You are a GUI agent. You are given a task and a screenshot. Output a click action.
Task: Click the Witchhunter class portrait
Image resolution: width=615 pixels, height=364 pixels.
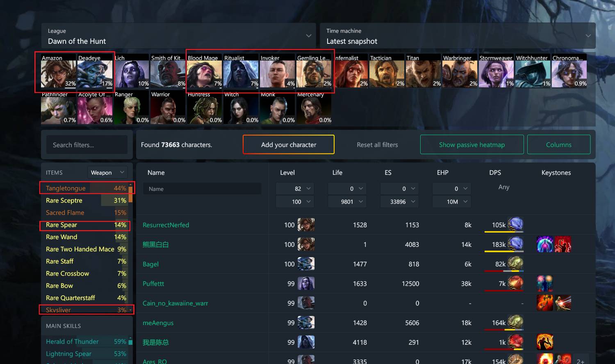(533, 71)
